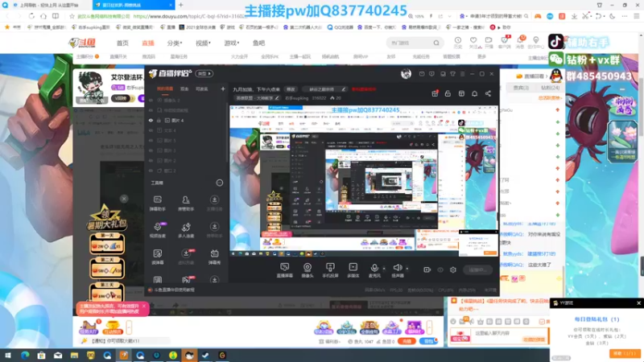Toggle visibility of 图片 4 source
Viewport: 644px width, 362px height.
151,120
